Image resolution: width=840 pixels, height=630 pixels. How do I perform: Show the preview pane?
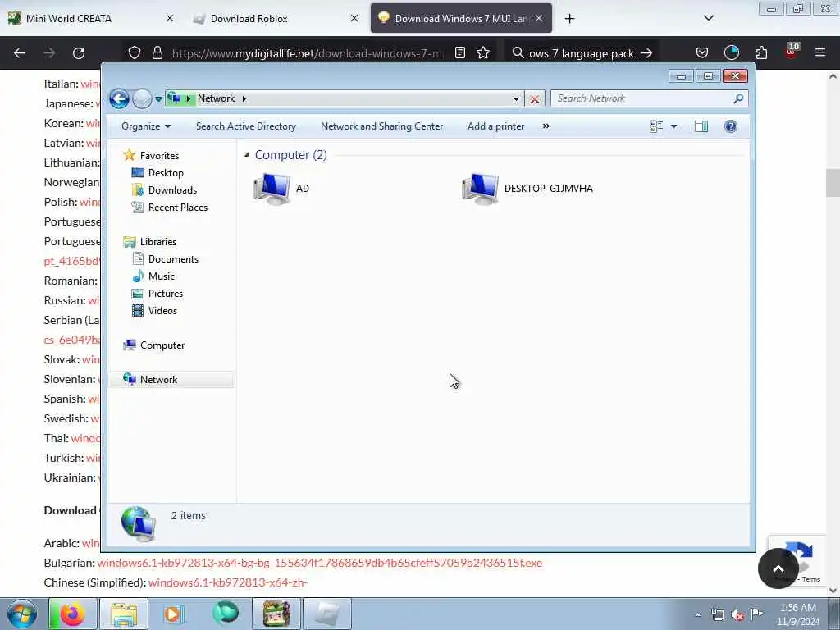(701, 126)
